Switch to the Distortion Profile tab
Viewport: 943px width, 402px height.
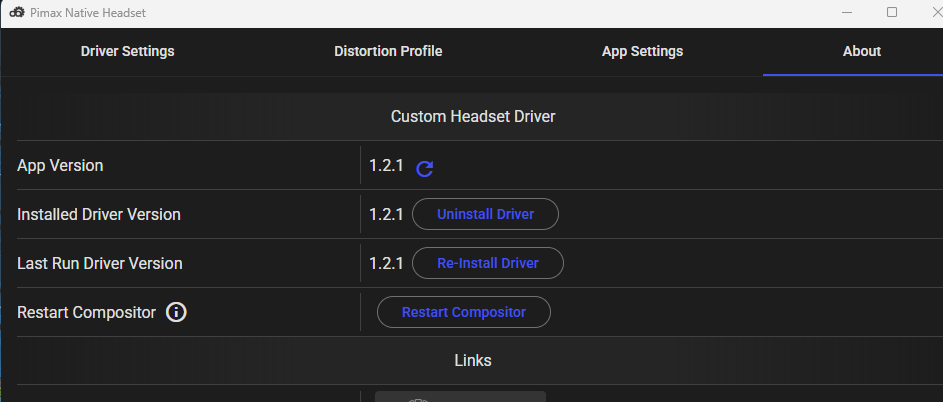coord(388,52)
